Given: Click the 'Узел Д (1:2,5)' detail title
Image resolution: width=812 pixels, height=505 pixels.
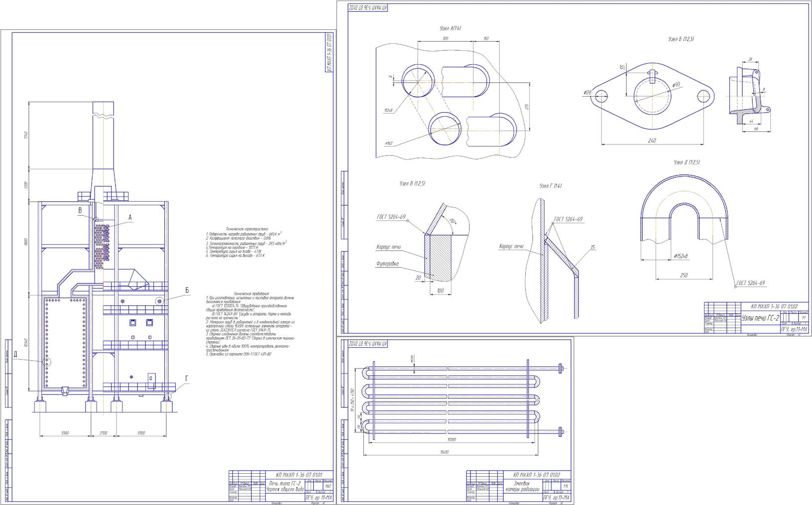Looking at the screenshot, I should coord(687,162).
